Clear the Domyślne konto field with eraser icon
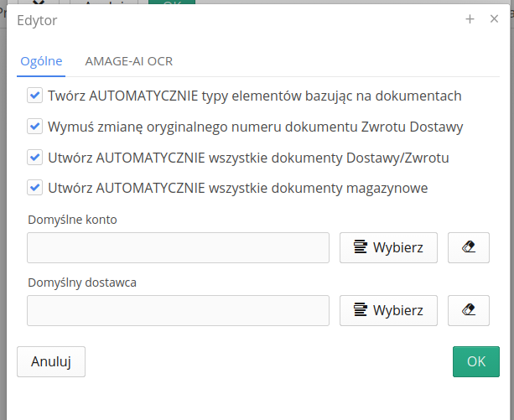The width and height of the screenshot is (514, 420). click(469, 248)
